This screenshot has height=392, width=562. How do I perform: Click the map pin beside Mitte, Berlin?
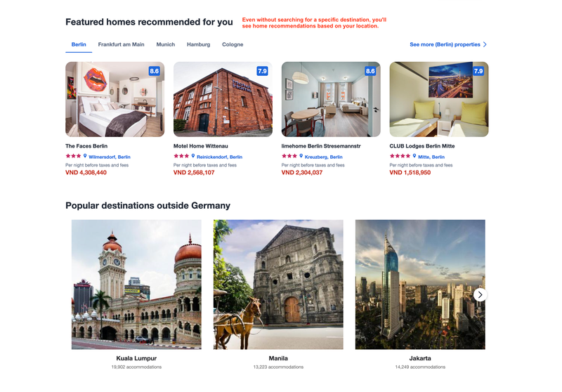[x=414, y=156]
